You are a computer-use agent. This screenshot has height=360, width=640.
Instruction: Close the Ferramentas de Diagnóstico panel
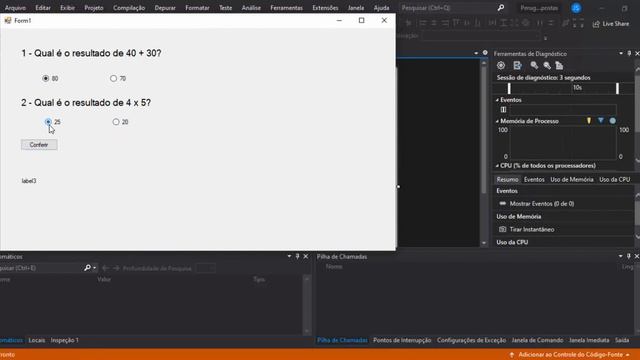coord(637,53)
